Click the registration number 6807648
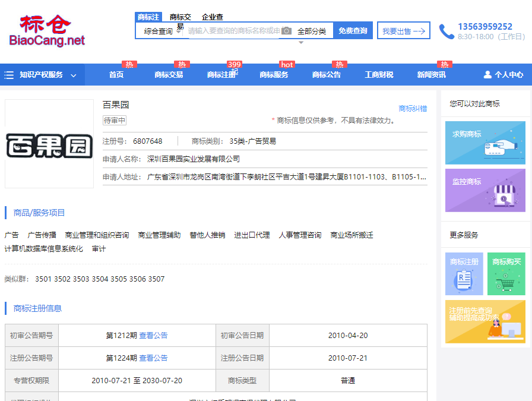 pyautogui.click(x=148, y=141)
